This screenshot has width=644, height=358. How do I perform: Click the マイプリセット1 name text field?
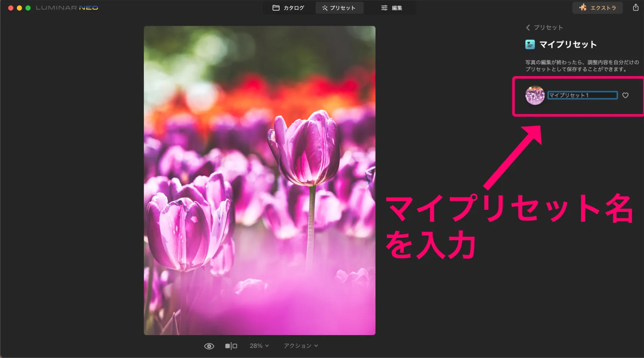pyautogui.click(x=582, y=95)
